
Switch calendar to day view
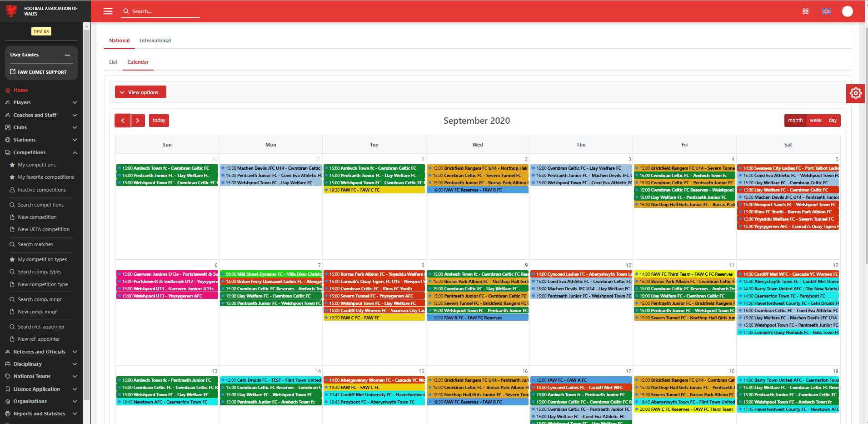tap(833, 121)
